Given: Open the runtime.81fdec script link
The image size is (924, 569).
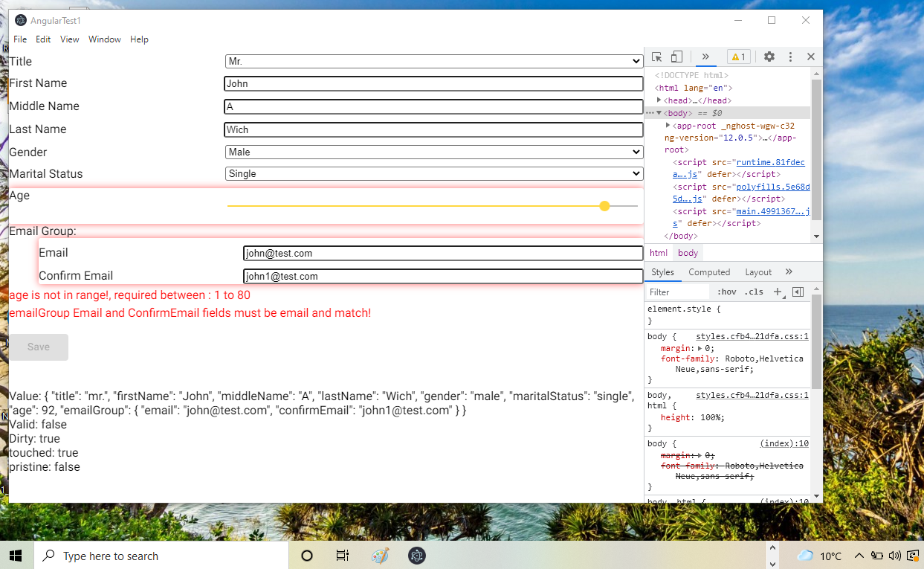Looking at the screenshot, I should (771, 162).
